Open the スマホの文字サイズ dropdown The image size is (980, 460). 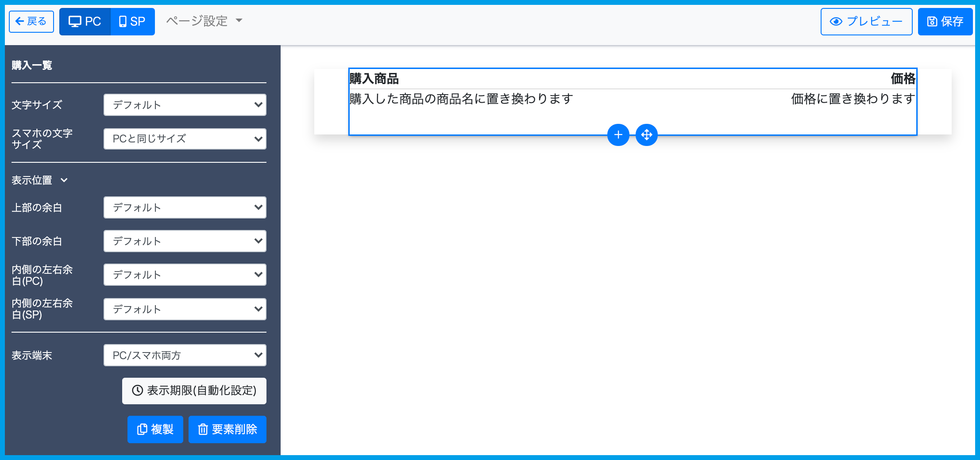185,139
